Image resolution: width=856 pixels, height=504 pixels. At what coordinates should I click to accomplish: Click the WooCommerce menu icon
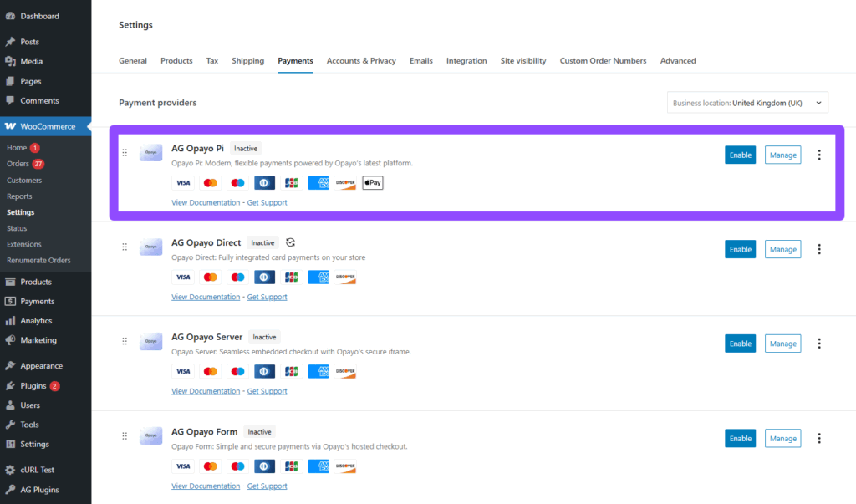10,126
